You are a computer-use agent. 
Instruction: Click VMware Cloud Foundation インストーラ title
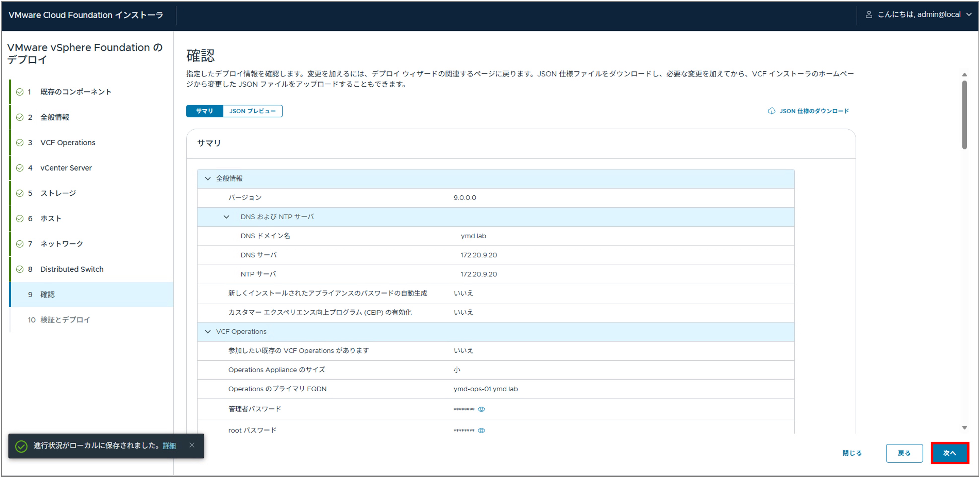pyautogui.click(x=86, y=15)
